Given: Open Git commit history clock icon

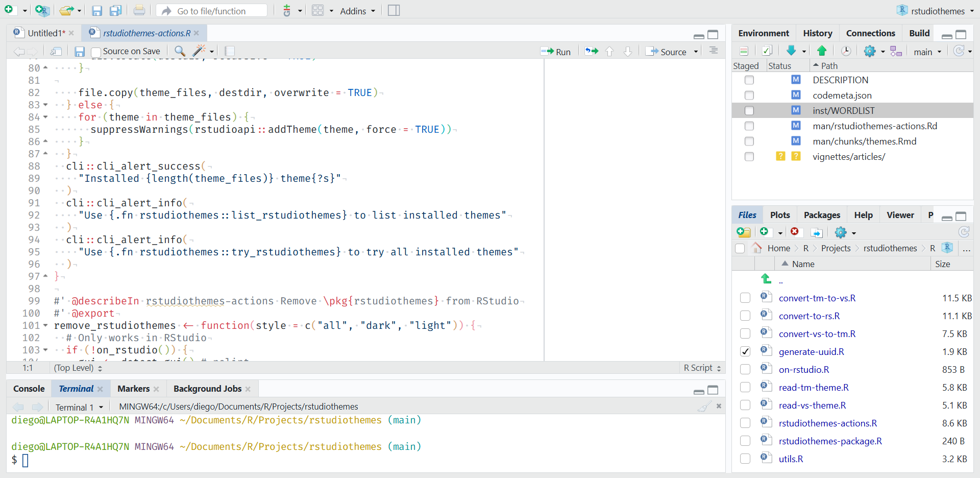Looking at the screenshot, I should [x=846, y=51].
